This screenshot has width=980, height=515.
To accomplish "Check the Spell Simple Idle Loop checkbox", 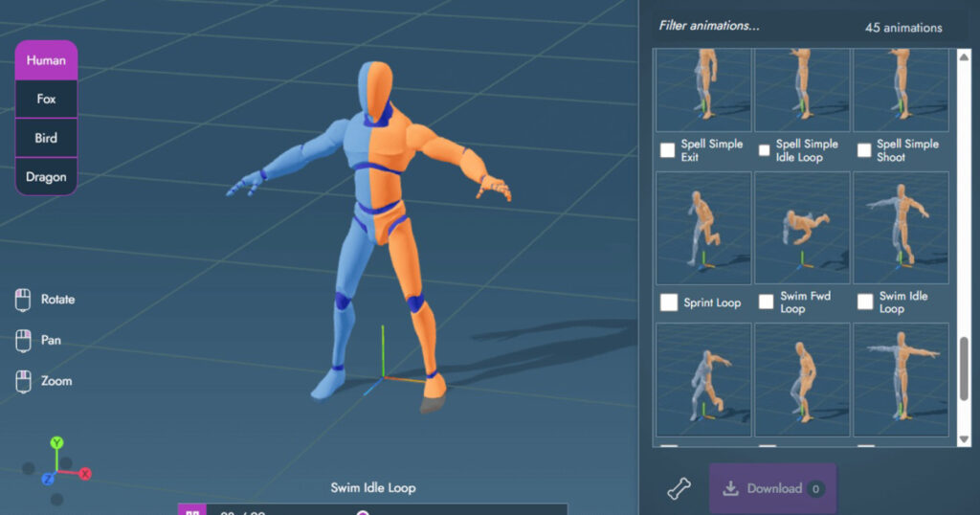I will click(x=765, y=150).
